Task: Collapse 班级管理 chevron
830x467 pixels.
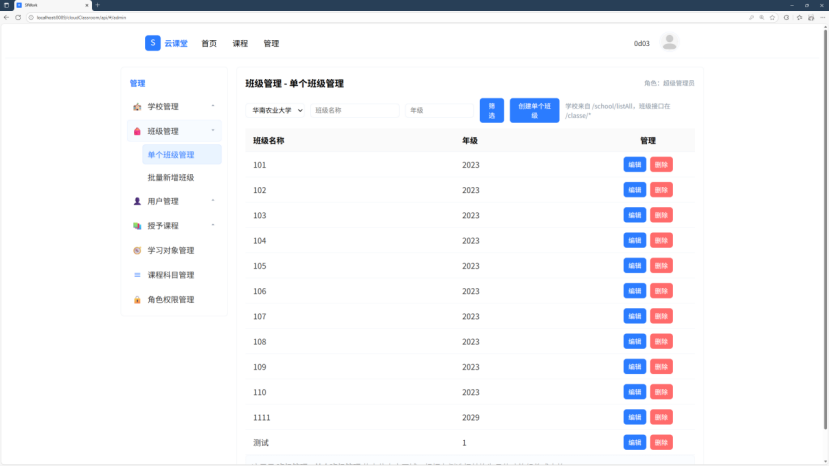Action: 213,131
